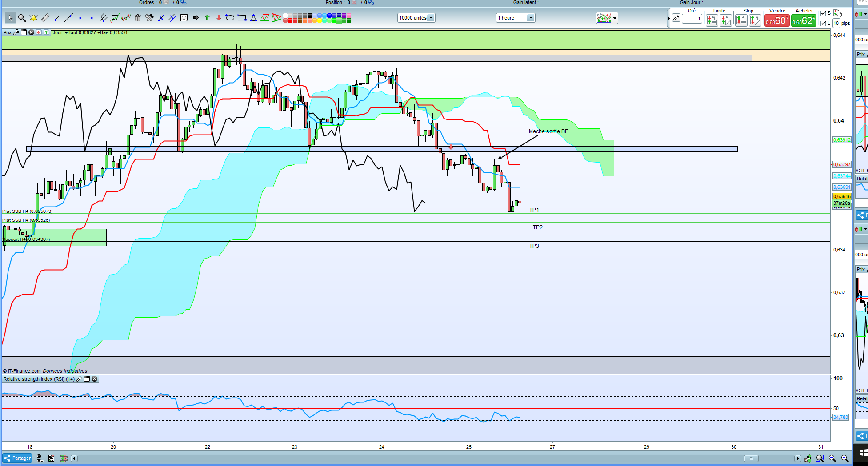Viewport: 868px width, 466px height.
Task: Open chart properties icon near zoom controls
Action: 808,458
